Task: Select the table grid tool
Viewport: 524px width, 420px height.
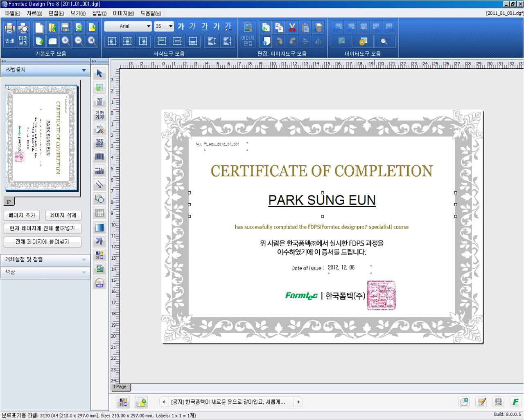Action: 99,213
